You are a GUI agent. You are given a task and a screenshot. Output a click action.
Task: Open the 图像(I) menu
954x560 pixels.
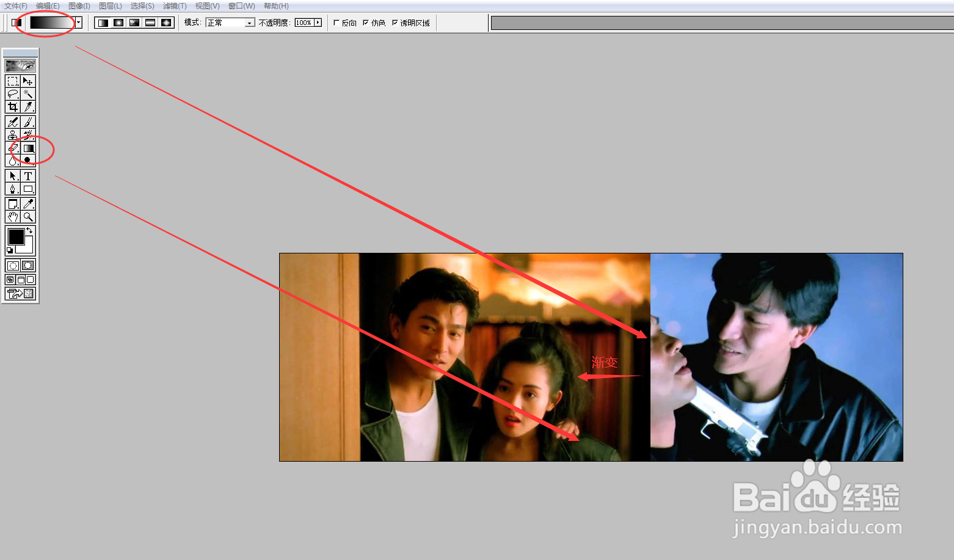[x=79, y=6]
